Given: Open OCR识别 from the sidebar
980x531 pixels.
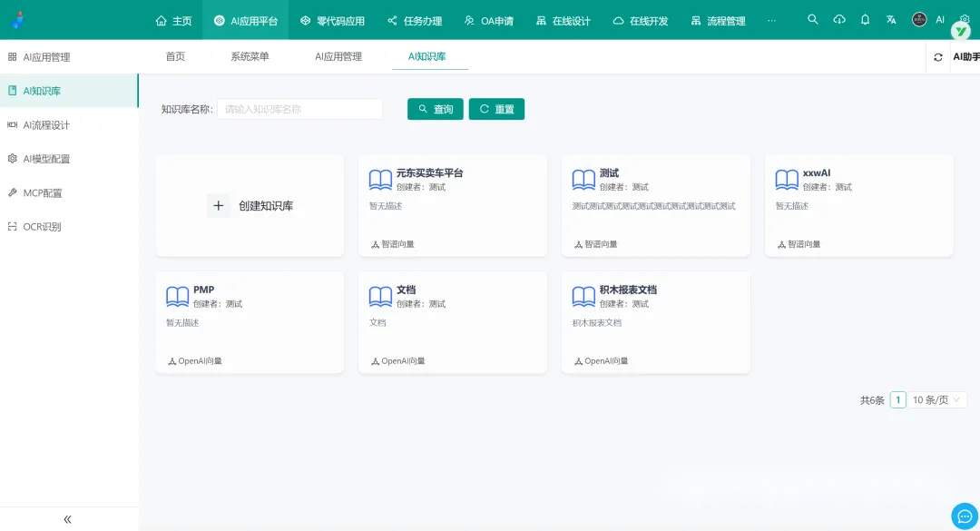Looking at the screenshot, I should pos(42,227).
